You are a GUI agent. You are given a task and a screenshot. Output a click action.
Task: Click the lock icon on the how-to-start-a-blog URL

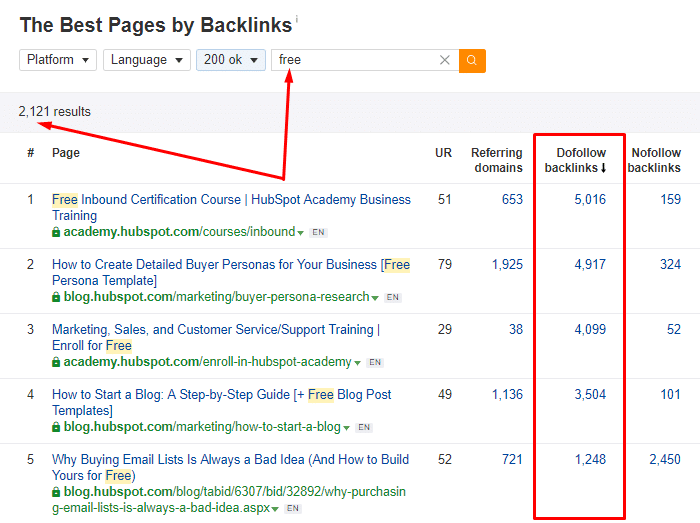point(57,427)
